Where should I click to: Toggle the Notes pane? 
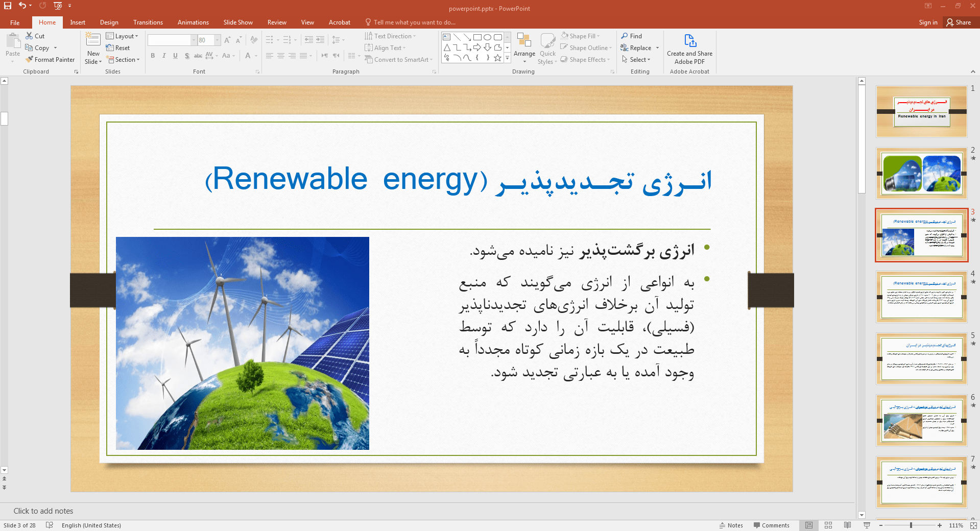[x=731, y=525]
